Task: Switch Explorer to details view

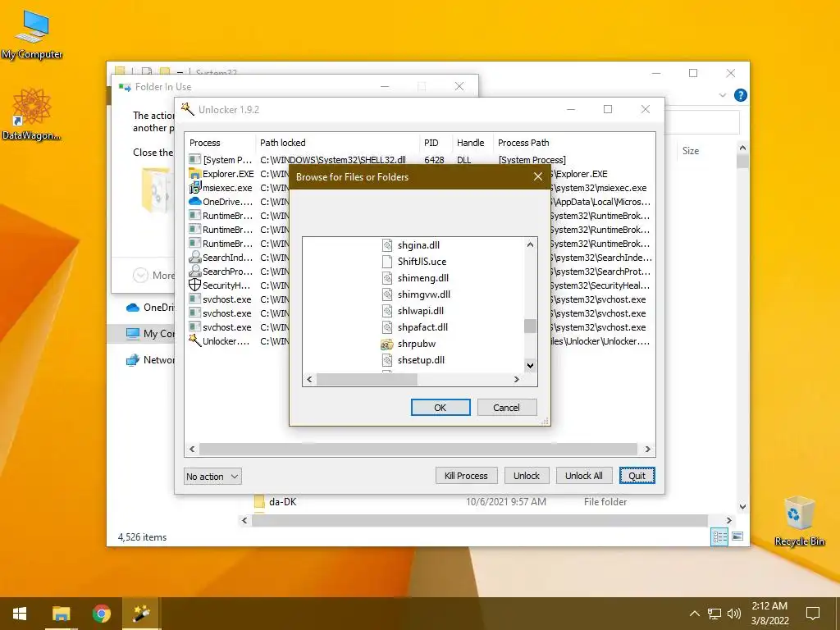Action: tap(719, 536)
